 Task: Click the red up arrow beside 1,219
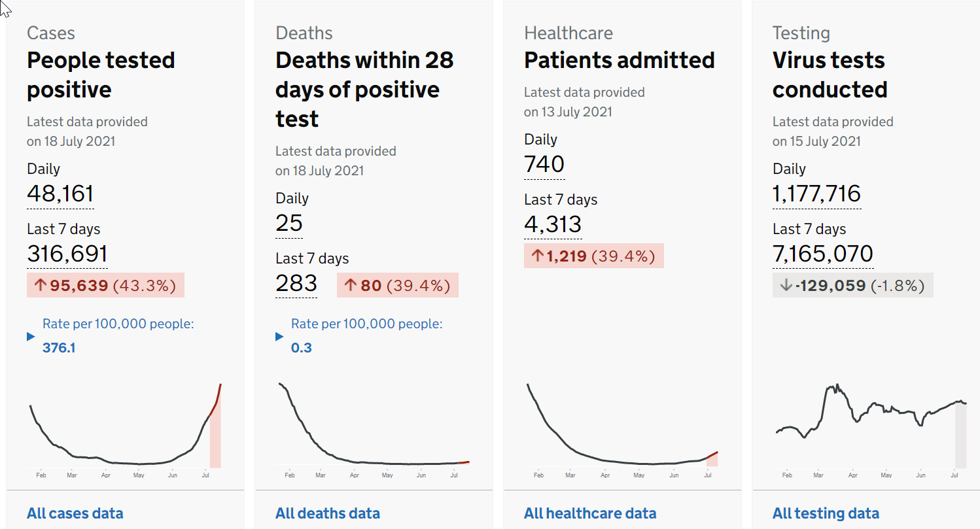(x=537, y=256)
